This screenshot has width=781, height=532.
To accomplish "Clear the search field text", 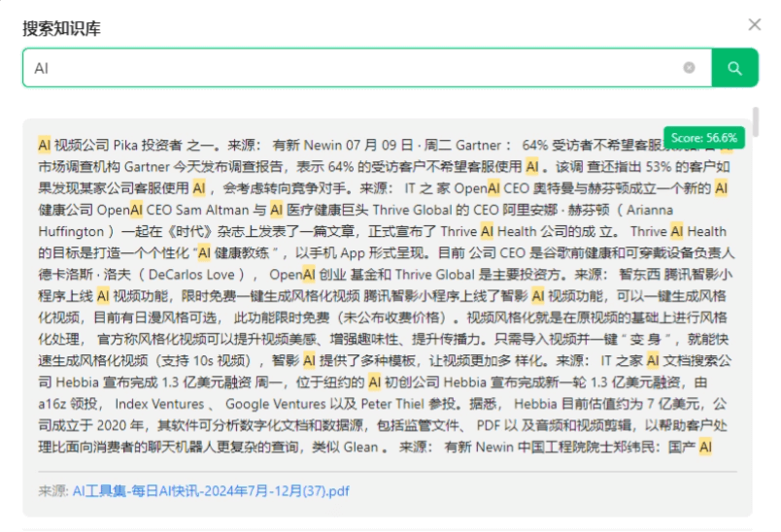I will click(x=689, y=68).
